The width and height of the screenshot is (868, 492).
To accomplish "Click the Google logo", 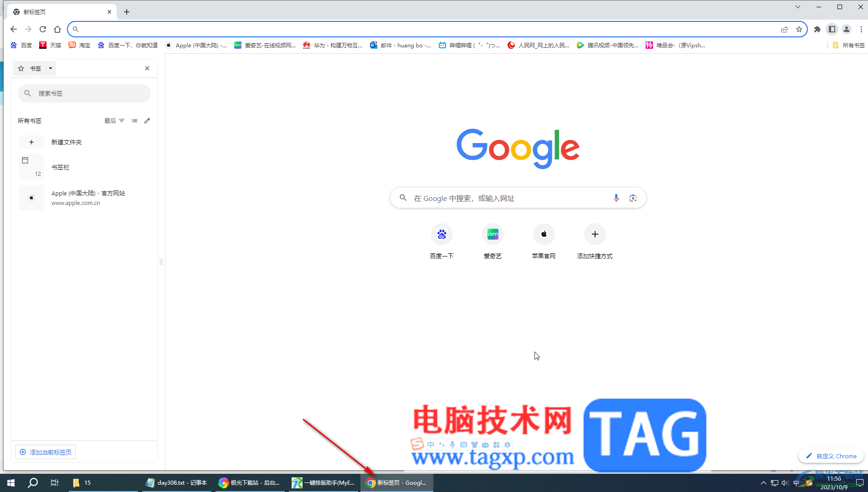I will [518, 149].
